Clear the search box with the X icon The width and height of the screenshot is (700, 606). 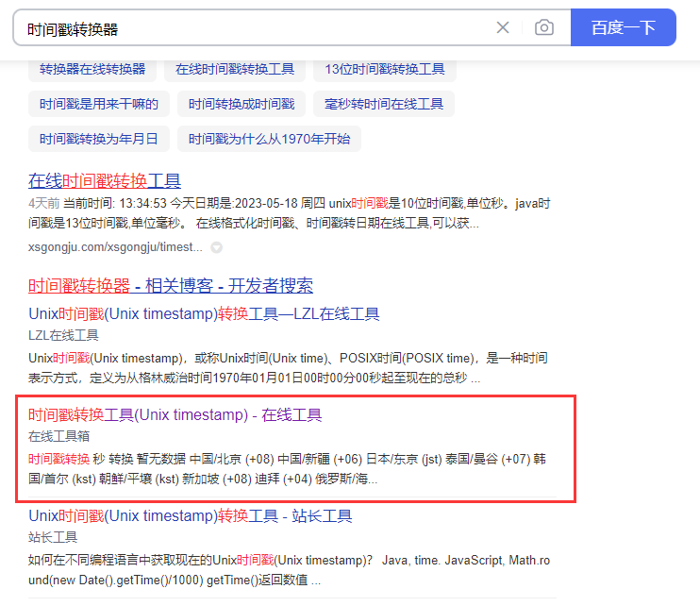(x=503, y=27)
